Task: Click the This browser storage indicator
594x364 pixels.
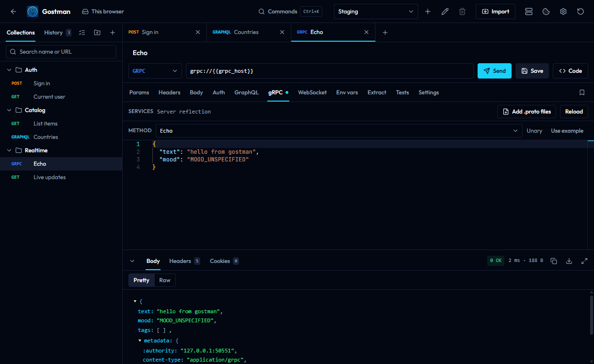Action: [x=103, y=11]
